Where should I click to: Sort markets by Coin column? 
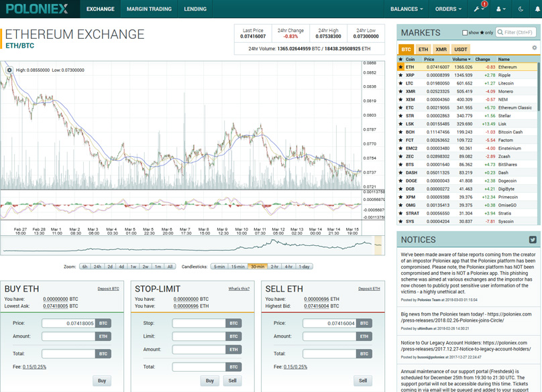tap(411, 59)
